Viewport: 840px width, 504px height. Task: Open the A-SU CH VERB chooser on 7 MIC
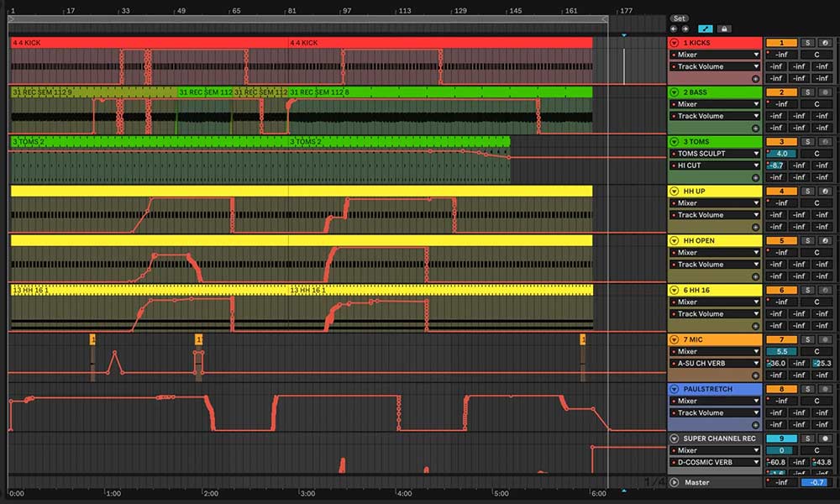pos(714,363)
